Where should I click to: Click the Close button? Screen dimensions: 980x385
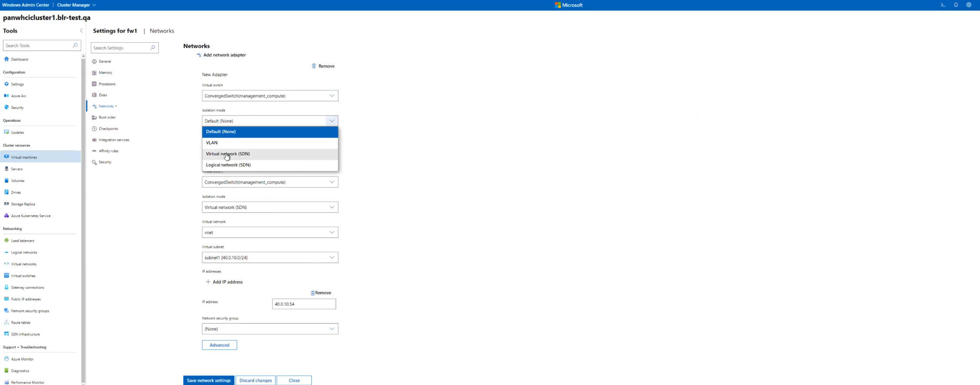pyautogui.click(x=294, y=381)
